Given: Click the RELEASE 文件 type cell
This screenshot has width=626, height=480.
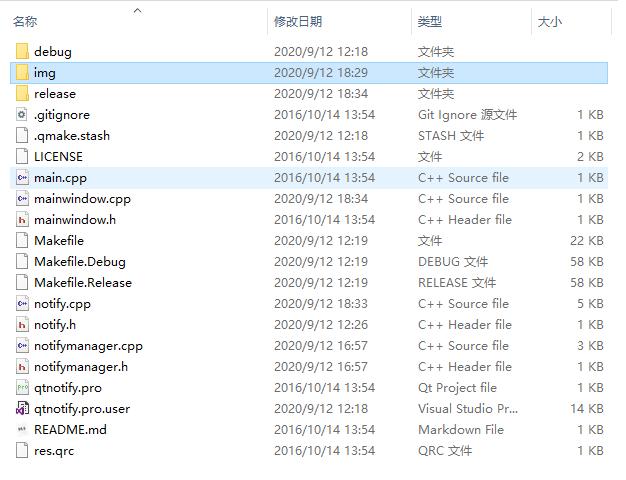Looking at the screenshot, I should tap(457, 283).
